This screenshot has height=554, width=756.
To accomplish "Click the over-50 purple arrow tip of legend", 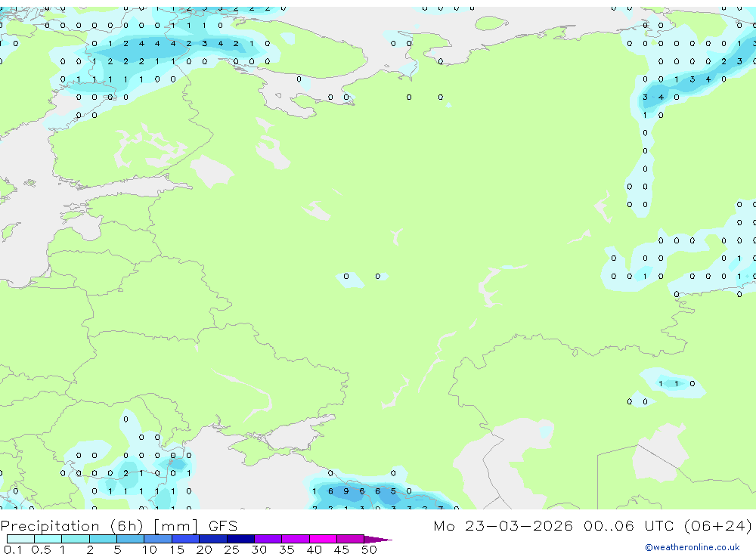I will [379, 540].
